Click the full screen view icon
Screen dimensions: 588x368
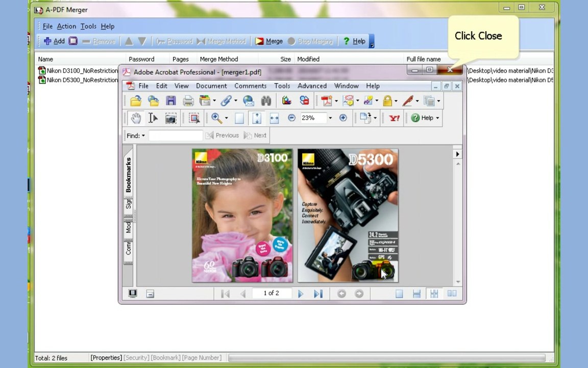tap(132, 294)
